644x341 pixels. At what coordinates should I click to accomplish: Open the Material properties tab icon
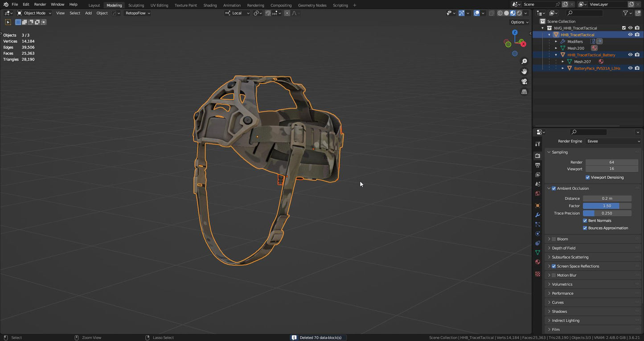click(537, 262)
